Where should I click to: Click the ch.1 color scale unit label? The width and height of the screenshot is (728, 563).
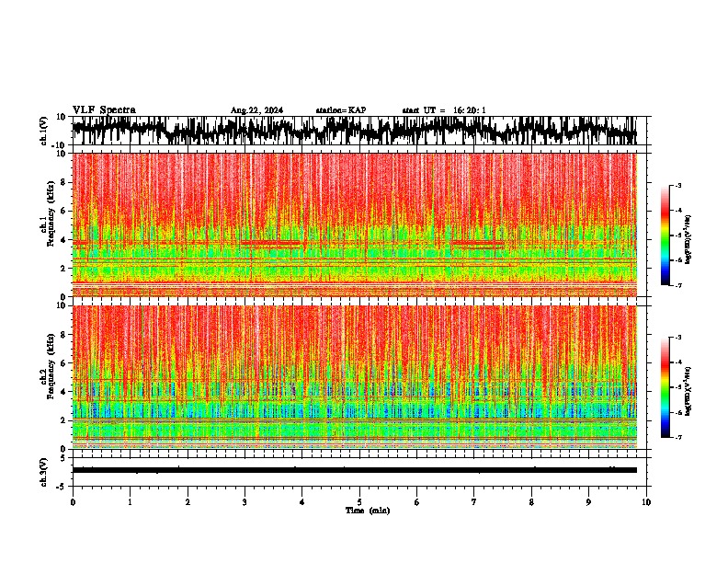[688, 239]
